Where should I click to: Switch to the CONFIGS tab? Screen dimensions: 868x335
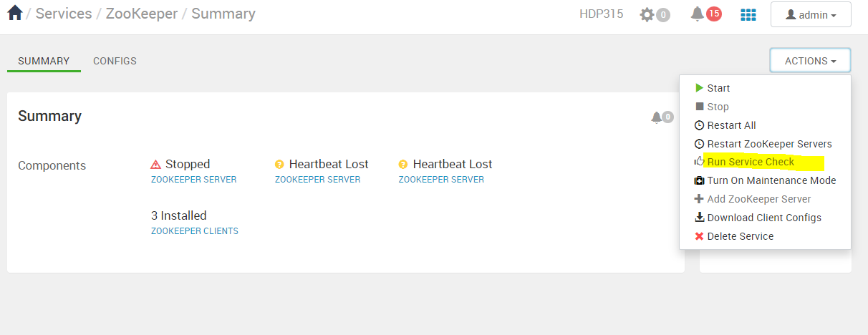point(115,61)
